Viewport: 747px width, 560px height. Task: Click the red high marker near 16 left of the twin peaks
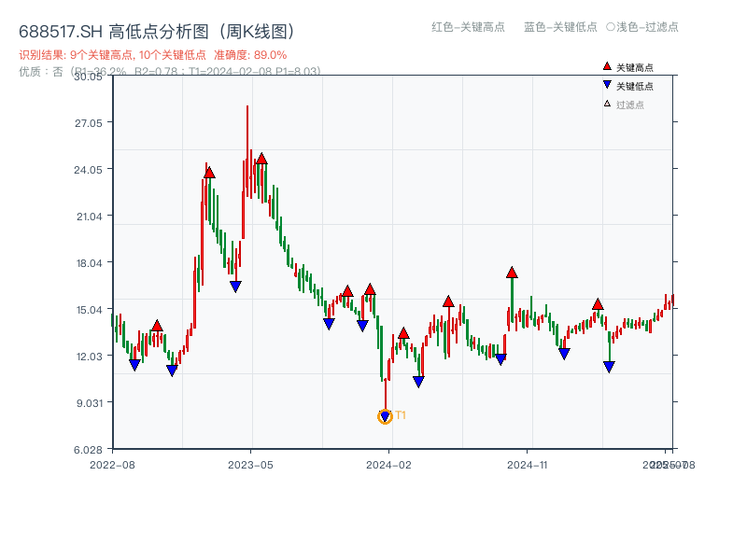pos(347,291)
